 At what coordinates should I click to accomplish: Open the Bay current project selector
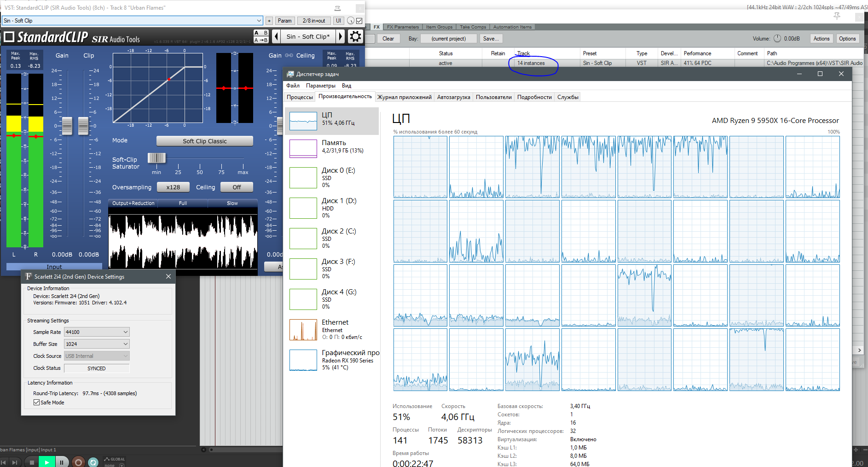coord(449,39)
